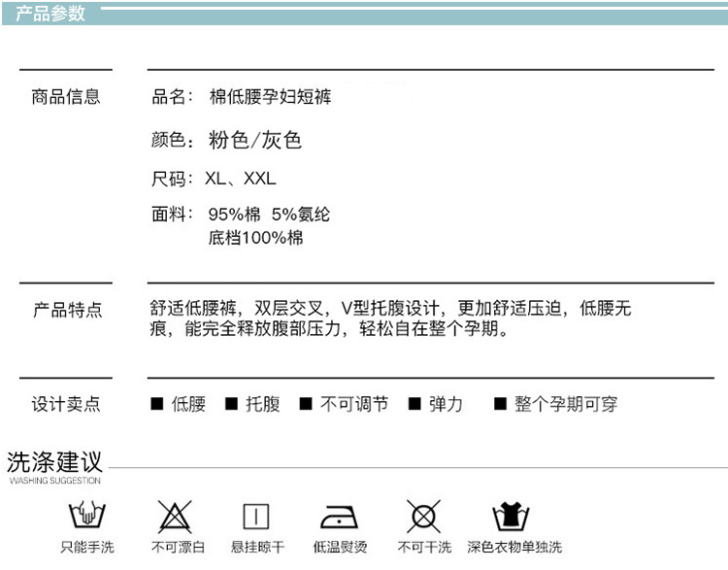728x570 pixels.
Task: Click black square bullet before 整个孕期可穿
Action: [x=500, y=403]
